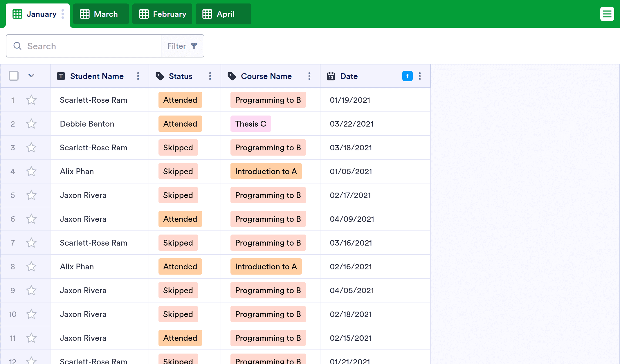Screen dimensions: 620x364
Task: Open the hamburger menu in the top-right corner
Action: tap(607, 14)
